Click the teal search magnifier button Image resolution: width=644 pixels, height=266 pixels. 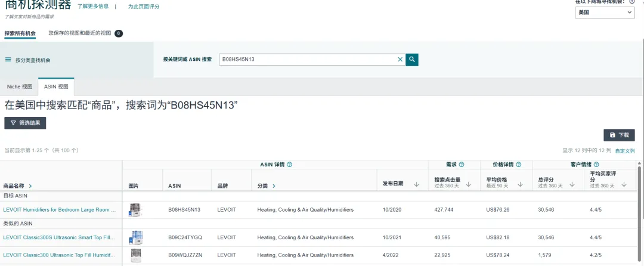412,60
